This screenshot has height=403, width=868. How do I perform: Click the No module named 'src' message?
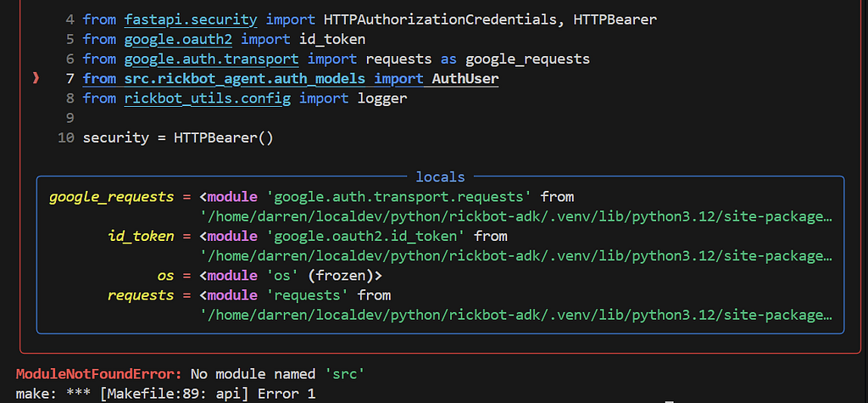point(278,374)
